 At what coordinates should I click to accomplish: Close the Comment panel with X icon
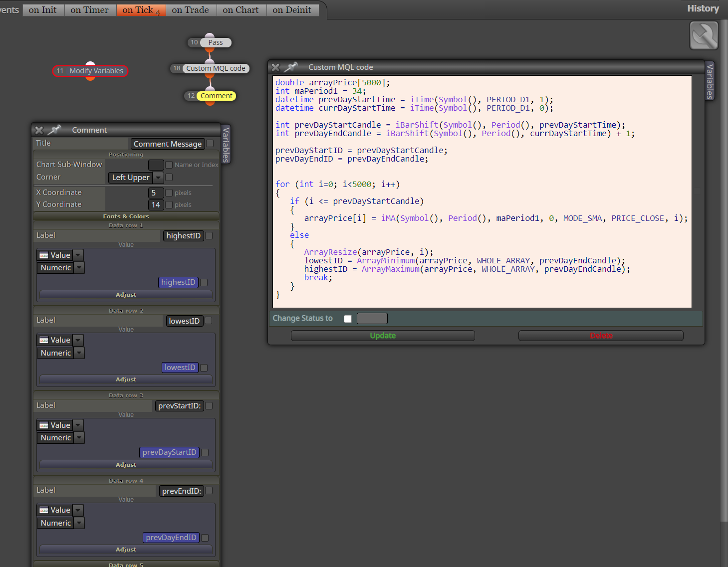pyautogui.click(x=39, y=130)
